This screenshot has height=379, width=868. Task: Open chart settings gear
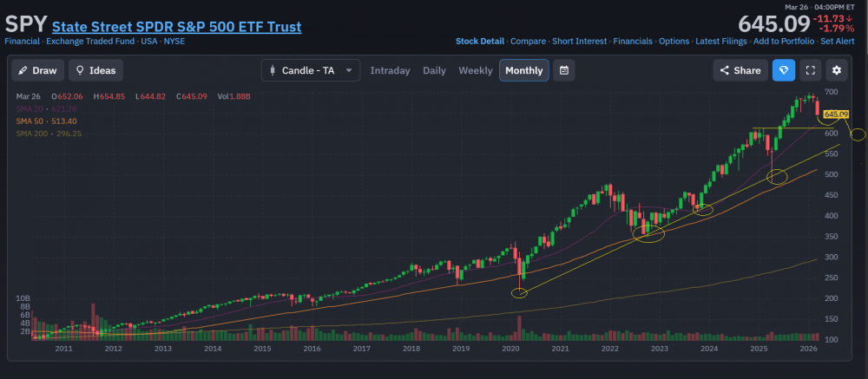pos(837,70)
